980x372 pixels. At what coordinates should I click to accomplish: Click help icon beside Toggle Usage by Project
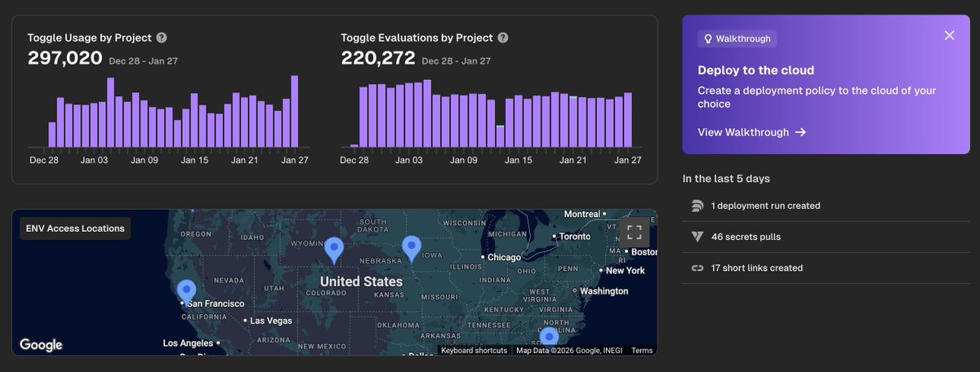pos(162,38)
